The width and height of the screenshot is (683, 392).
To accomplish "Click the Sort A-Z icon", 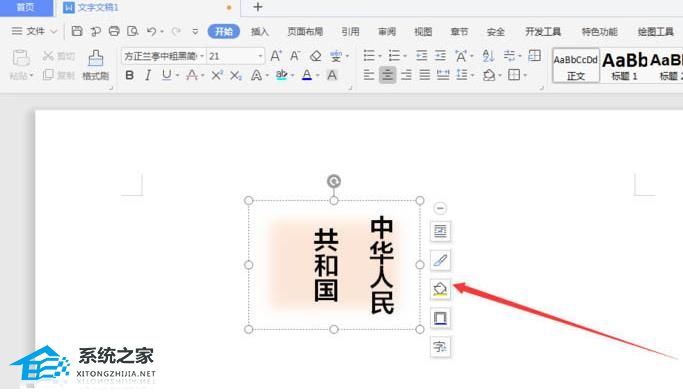I will coord(488,56).
